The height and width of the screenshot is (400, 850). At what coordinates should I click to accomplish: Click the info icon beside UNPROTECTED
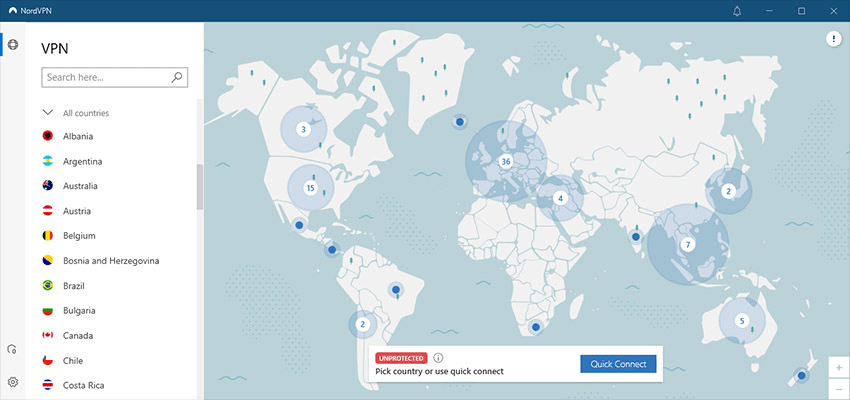pos(438,357)
